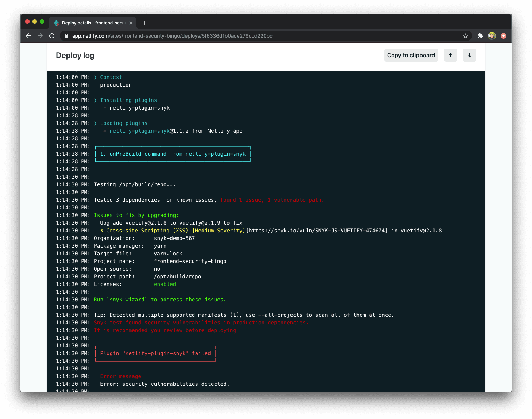Click the "Package manager:" label
Screen dimensions: 532x419
click(x=119, y=246)
